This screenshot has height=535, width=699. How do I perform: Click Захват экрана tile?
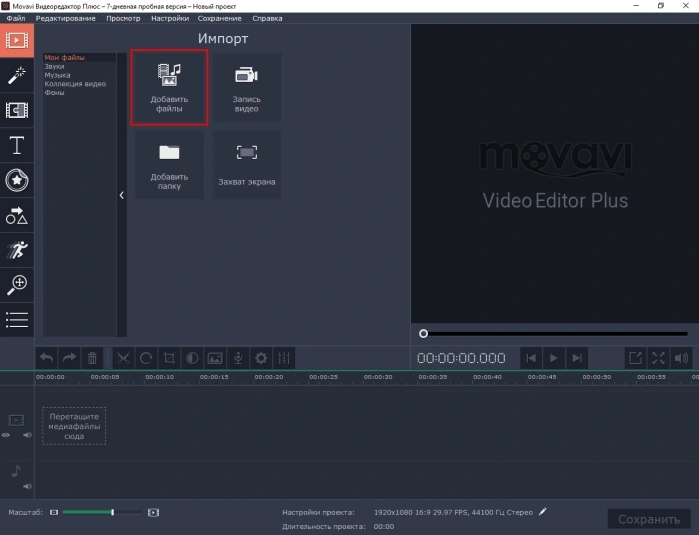pos(247,165)
